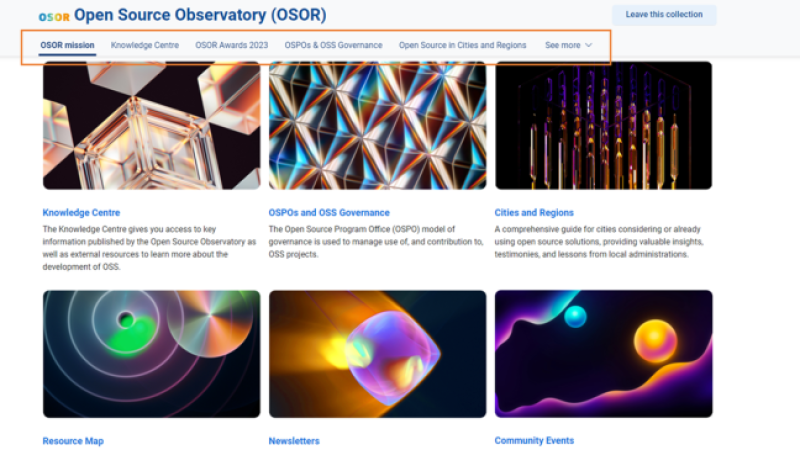Click the See more chevron arrow

pyautogui.click(x=589, y=45)
